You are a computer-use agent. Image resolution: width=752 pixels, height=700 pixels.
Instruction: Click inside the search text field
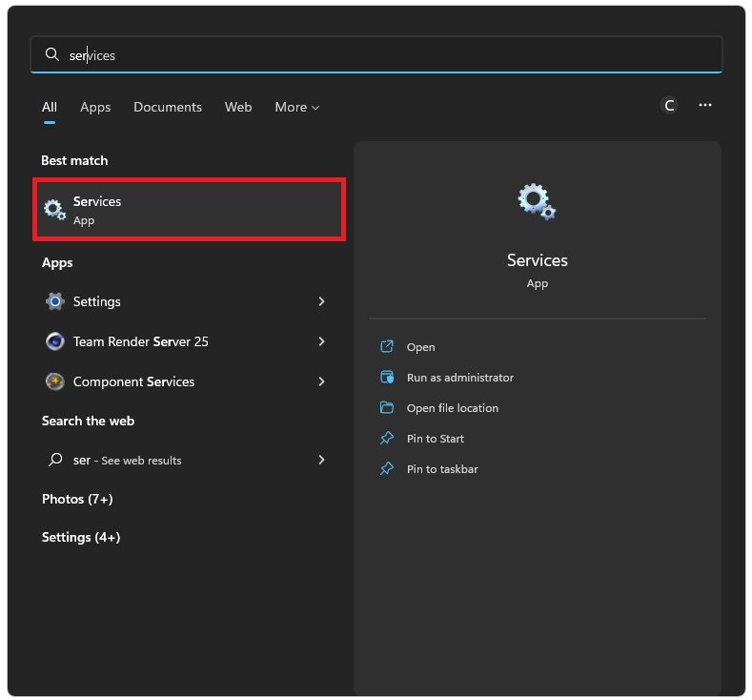point(381,55)
